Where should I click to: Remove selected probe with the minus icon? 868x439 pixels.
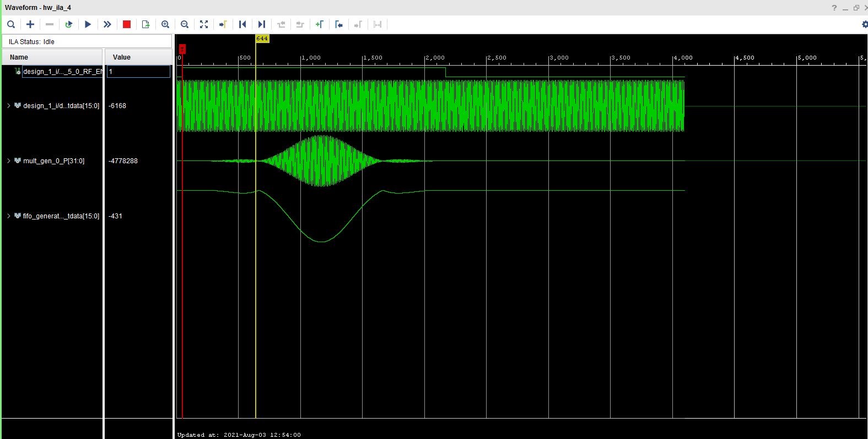[x=50, y=24]
